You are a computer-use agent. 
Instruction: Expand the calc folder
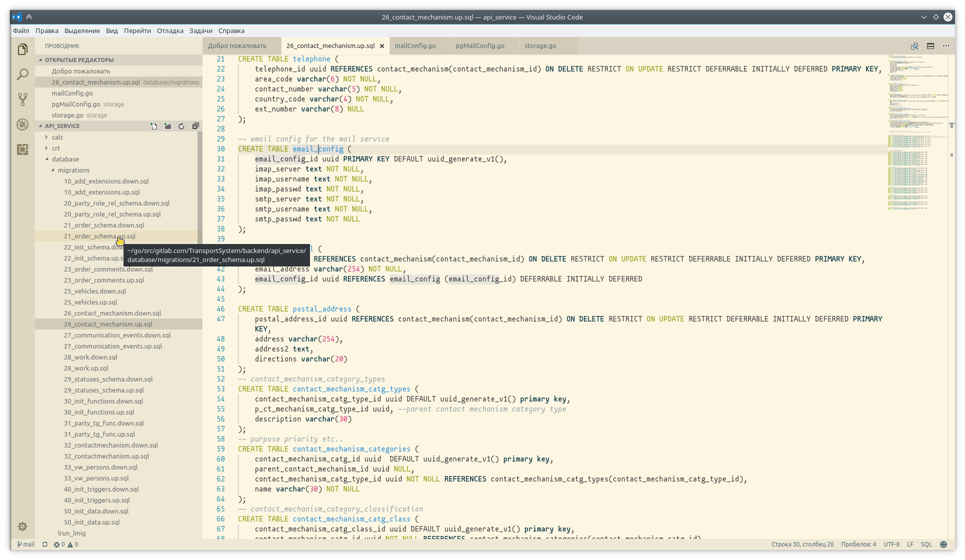click(57, 137)
